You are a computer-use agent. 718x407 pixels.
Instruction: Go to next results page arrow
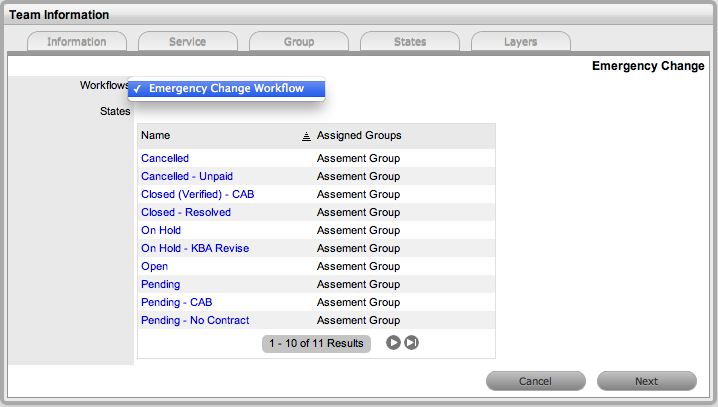393,343
